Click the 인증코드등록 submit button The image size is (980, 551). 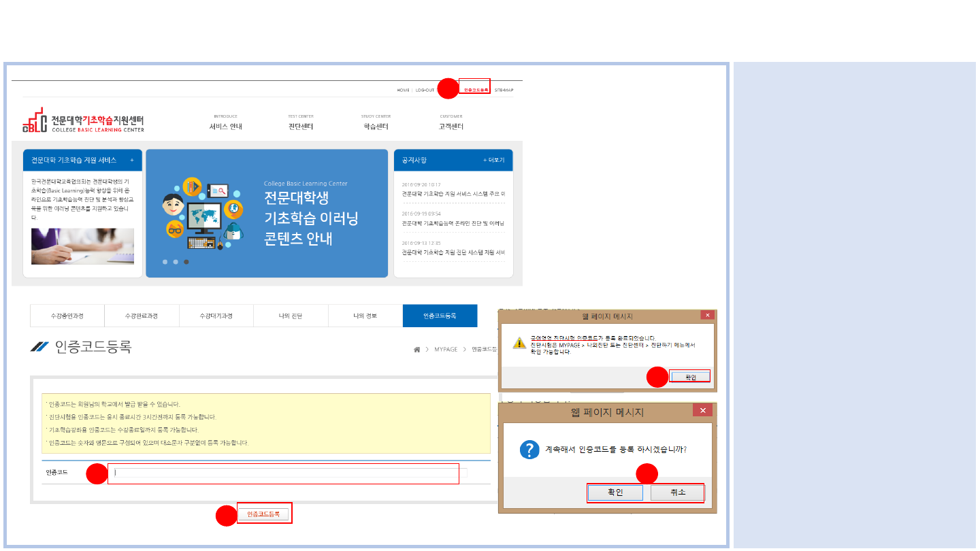coord(264,514)
